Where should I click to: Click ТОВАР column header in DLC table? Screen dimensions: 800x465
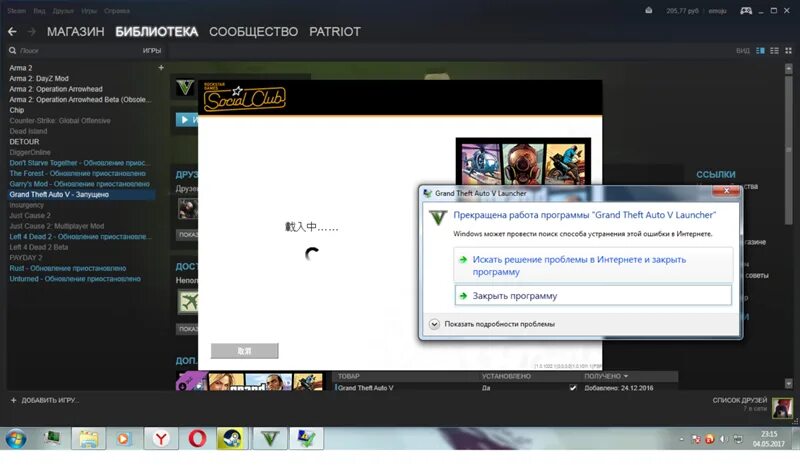[348, 376]
